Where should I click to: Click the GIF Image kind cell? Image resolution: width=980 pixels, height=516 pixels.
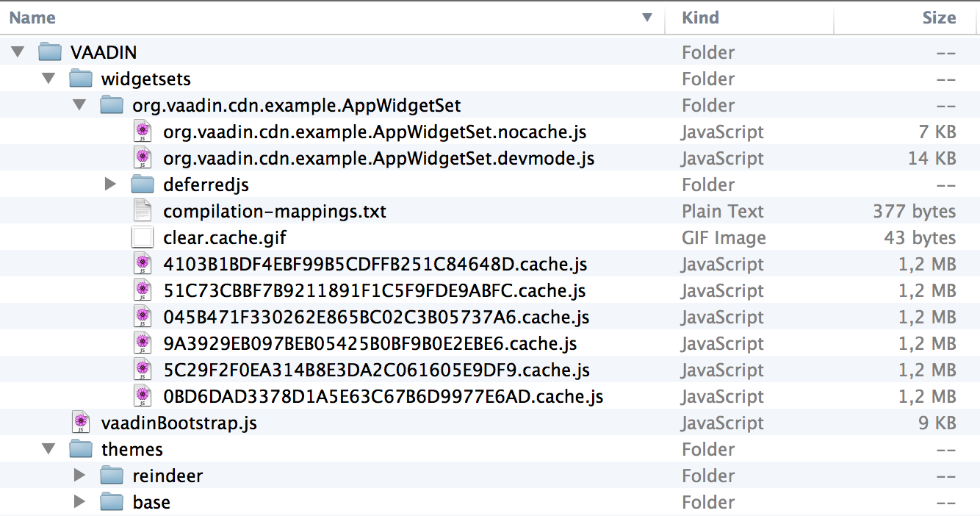(724, 237)
